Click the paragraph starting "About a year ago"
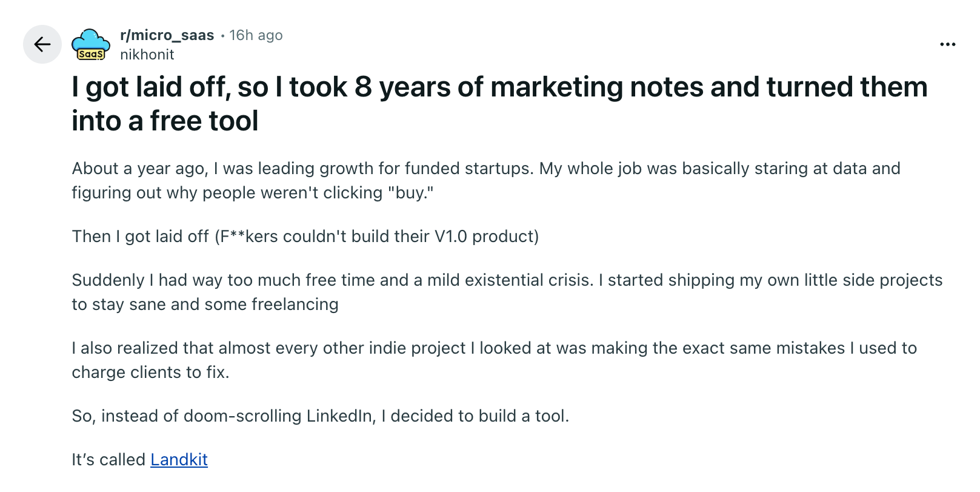Screen dimensions: 980x492 (x=485, y=169)
